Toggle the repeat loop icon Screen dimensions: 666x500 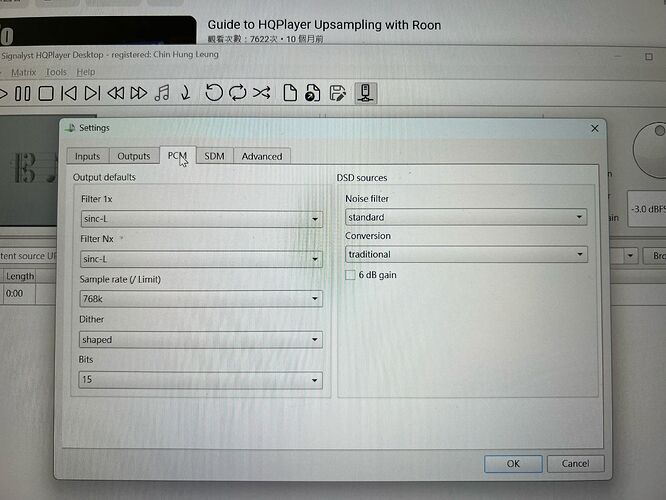point(237,93)
